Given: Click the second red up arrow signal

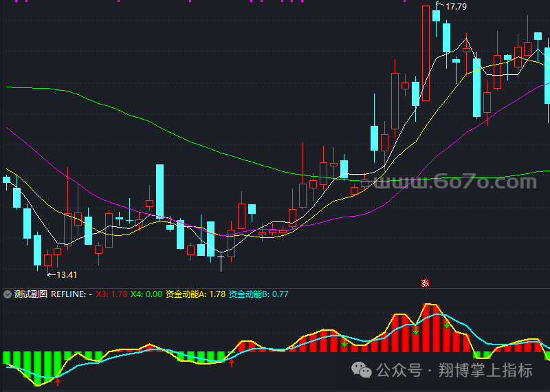Looking at the screenshot, I should pyautogui.click(x=232, y=362).
